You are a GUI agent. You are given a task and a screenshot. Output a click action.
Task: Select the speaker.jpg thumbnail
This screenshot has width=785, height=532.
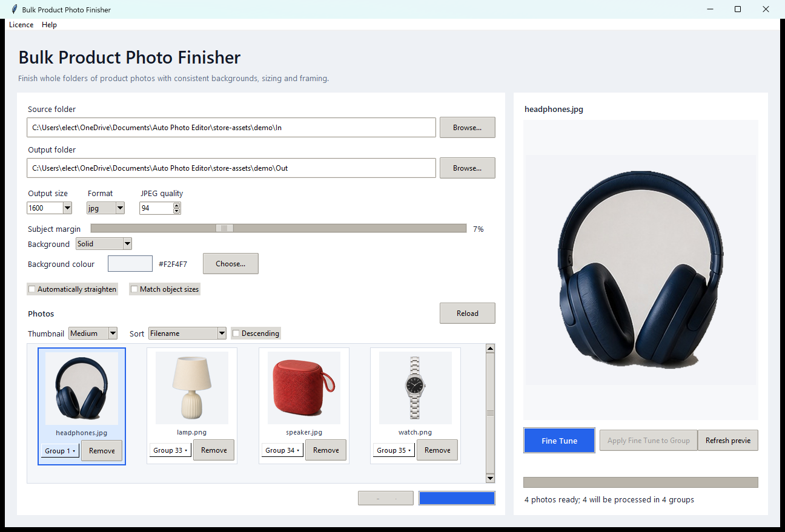click(x=304, y=388)
